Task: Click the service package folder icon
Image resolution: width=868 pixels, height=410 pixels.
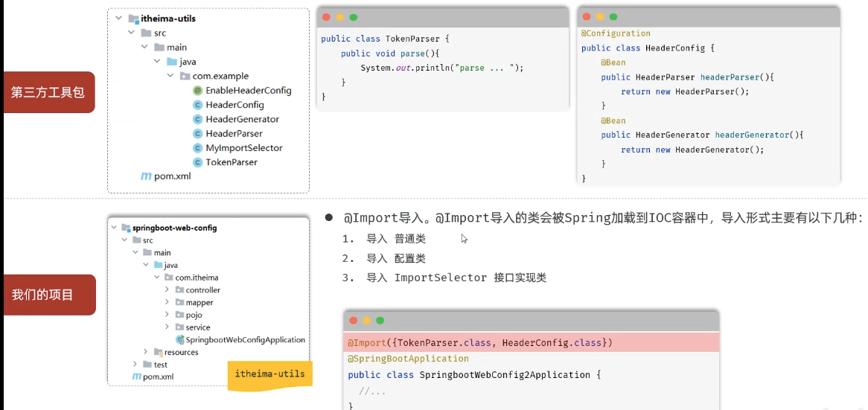Action: click(x=179, y=327)
